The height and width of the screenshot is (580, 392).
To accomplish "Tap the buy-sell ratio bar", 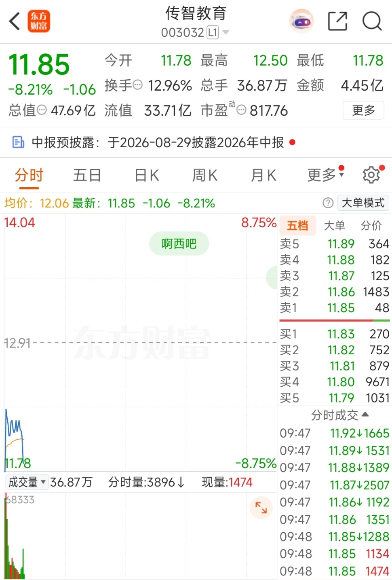I will (334, 320).
